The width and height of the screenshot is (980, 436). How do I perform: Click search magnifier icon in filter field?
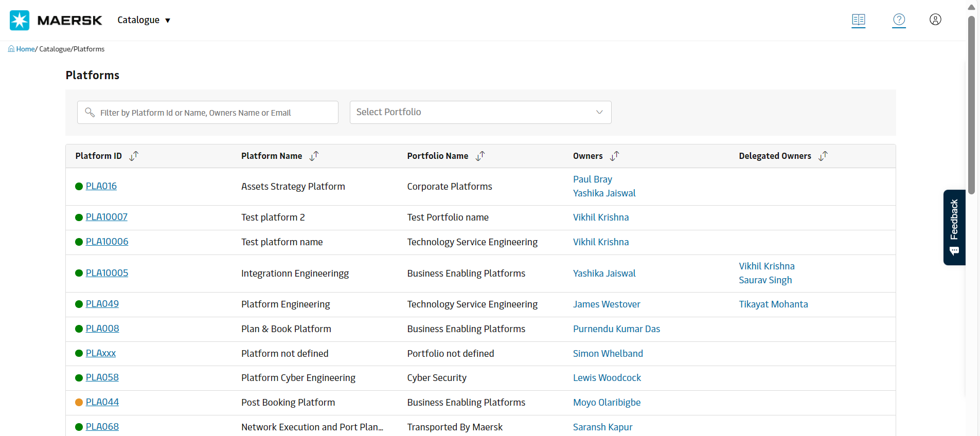pyautogui.click(x=90, y=112)
